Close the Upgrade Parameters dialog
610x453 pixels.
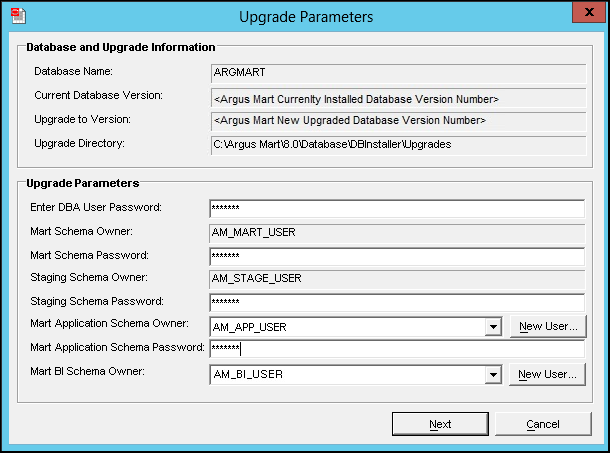pos(589,12)
